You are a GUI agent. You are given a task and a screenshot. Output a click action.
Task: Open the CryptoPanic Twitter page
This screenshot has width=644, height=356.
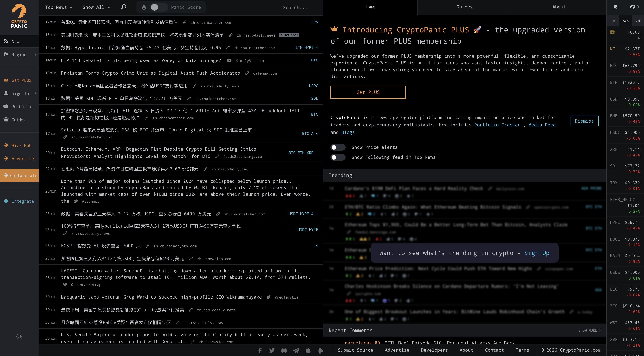point(272,350)
